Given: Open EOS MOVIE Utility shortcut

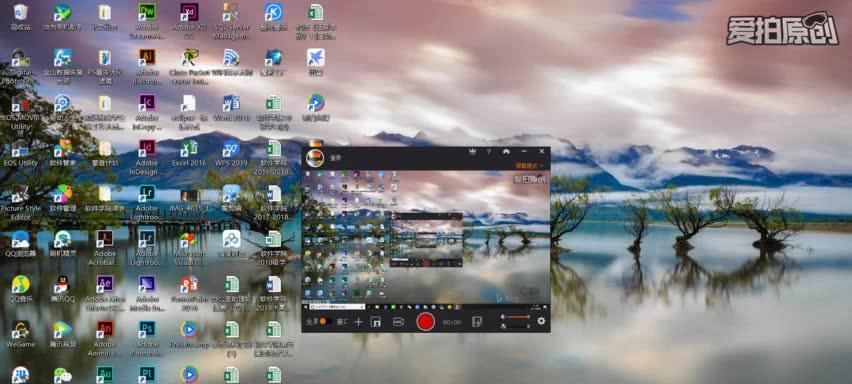Looking at the screenshot, I should [21, 112].
